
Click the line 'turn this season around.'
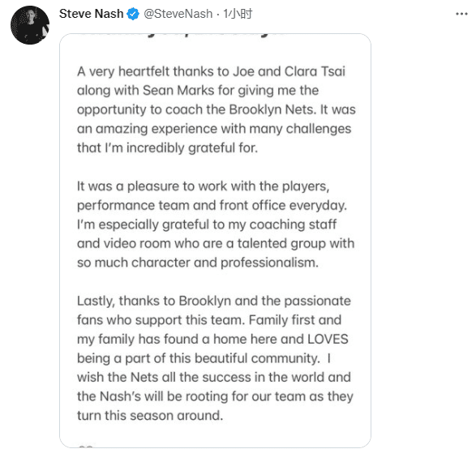[x=150, y=415]
